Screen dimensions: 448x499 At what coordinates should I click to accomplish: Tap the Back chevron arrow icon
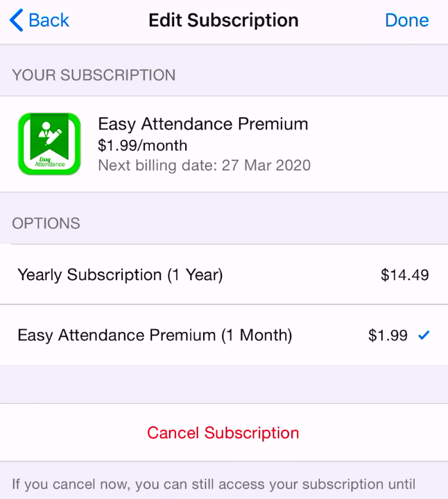[17, 20]
